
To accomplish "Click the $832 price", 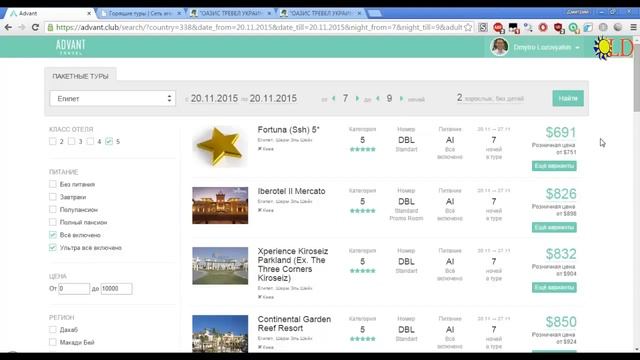I will coord(561,254).
